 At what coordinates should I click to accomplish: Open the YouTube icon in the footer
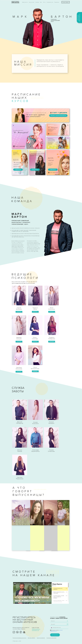(x=24, y=632)
